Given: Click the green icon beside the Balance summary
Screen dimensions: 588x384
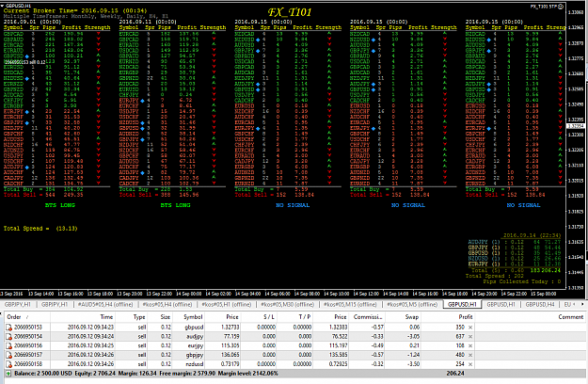Looking at the screenshot, I should pyautogui.click(x=8, y=374).
